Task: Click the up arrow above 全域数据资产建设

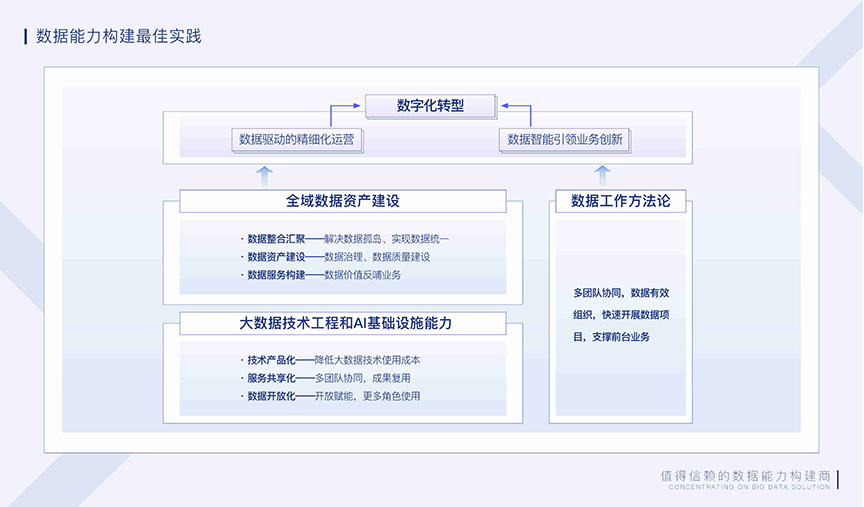Action: 264,177
